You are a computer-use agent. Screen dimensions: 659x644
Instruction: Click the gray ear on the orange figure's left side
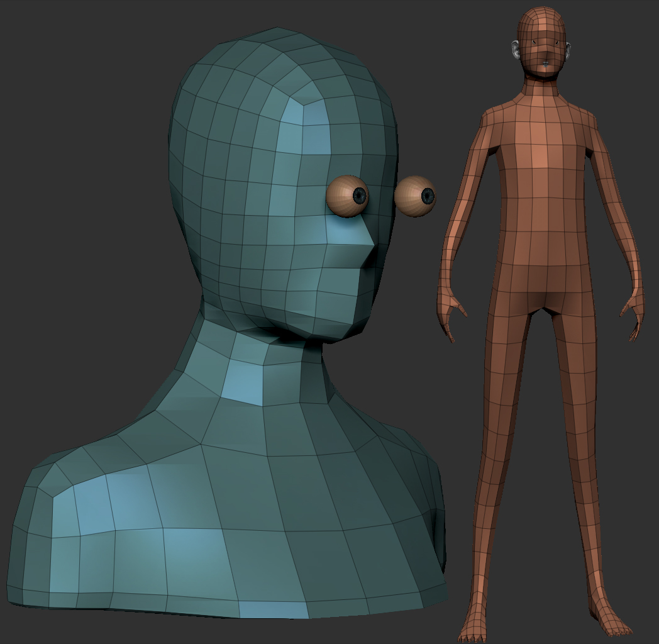(515, 50)
